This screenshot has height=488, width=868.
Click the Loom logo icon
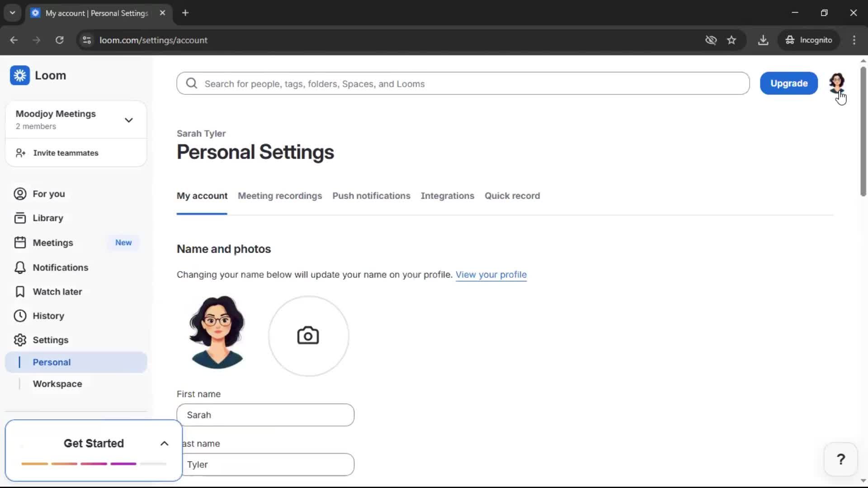19,75
